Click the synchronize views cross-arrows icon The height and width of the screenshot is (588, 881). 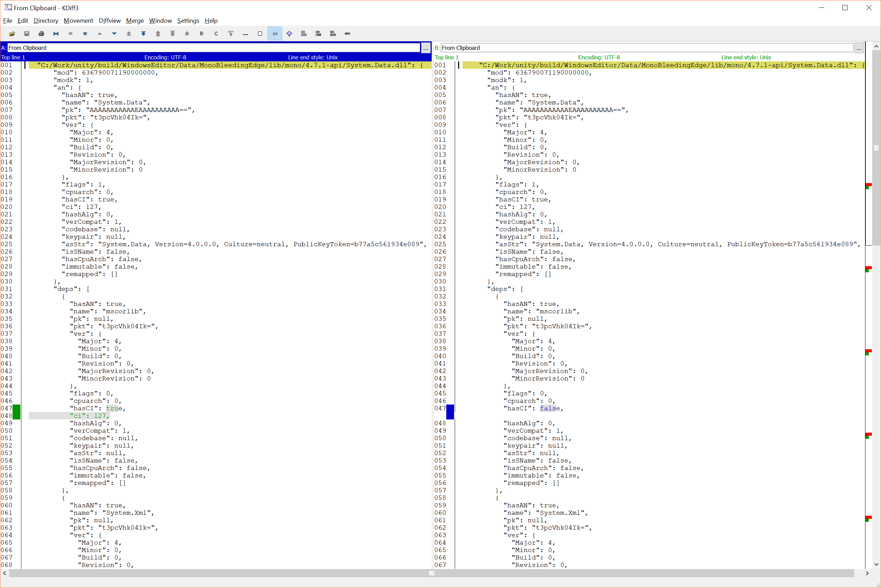289,34
